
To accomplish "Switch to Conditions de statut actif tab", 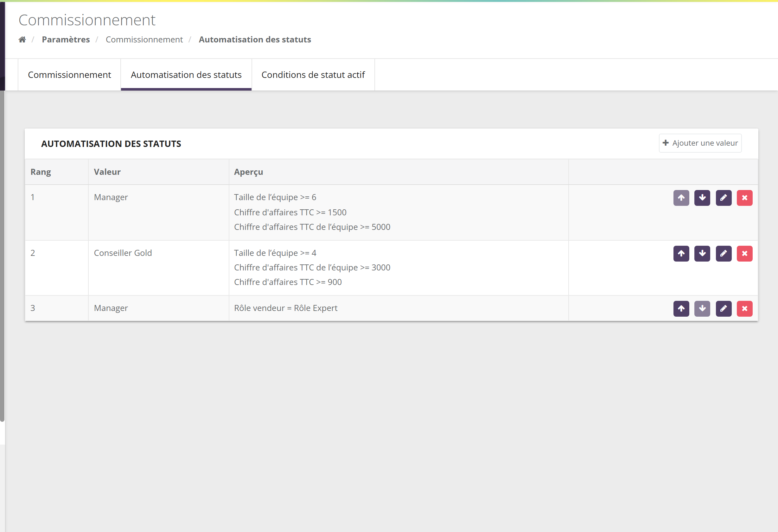I will pos(313,75).
